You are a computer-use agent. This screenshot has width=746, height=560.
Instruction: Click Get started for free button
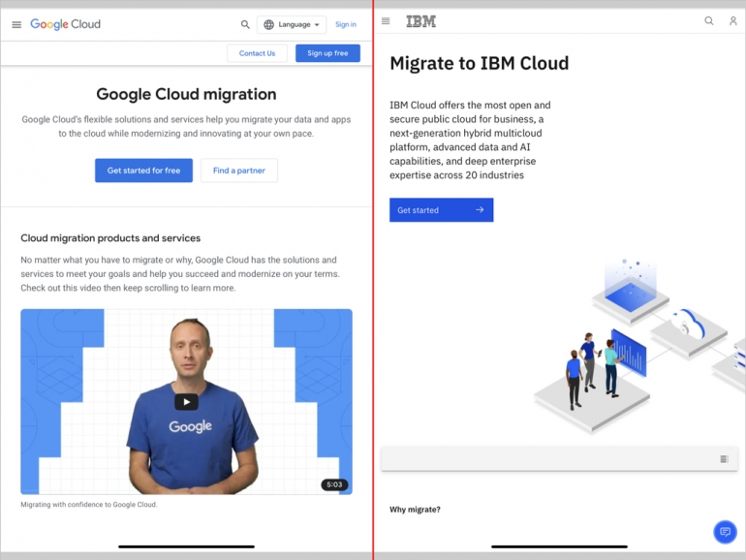[143, 171]
